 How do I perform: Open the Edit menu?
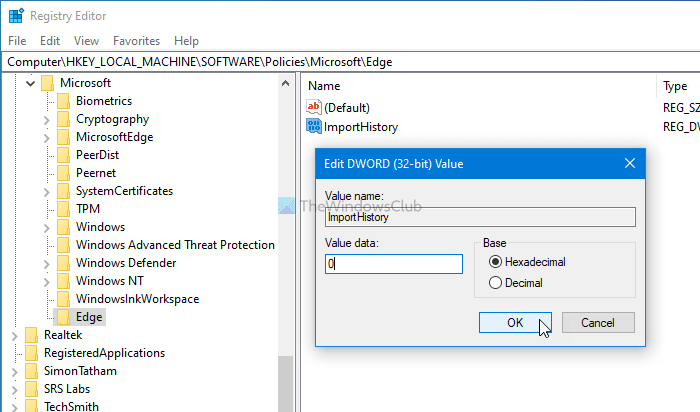click(x=50, y=41)
